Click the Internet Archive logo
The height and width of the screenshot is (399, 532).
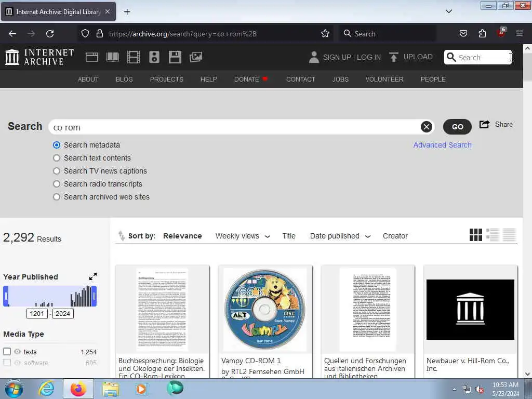39,57
